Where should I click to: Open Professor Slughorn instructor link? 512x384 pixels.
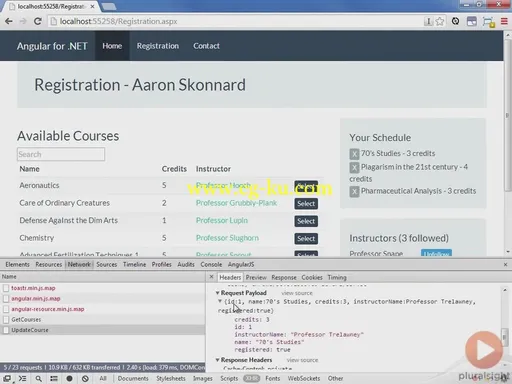[227, 238]
